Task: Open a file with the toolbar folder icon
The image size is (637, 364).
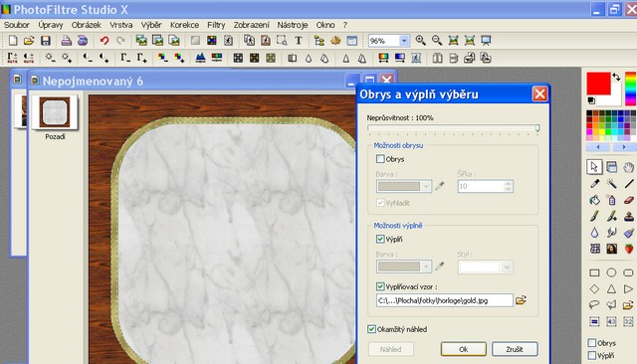Action: 29,41
